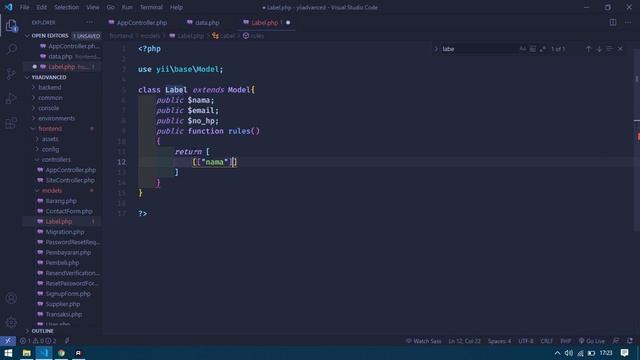Open the Manage gear icon

pos(11,322)
